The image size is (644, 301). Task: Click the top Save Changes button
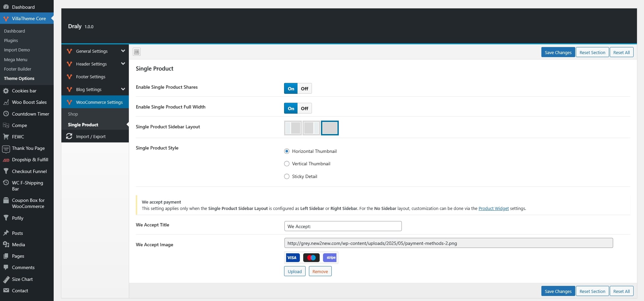(x=558, y=52)
